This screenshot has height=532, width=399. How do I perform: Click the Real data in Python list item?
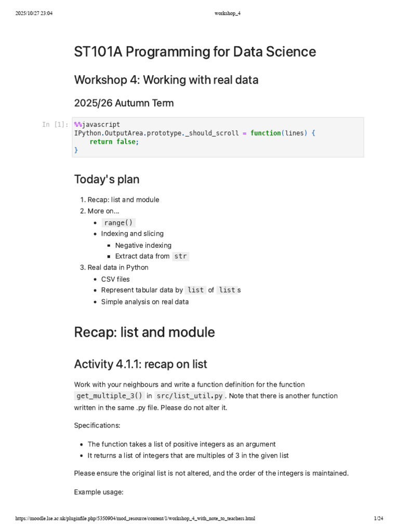[117, 268]
